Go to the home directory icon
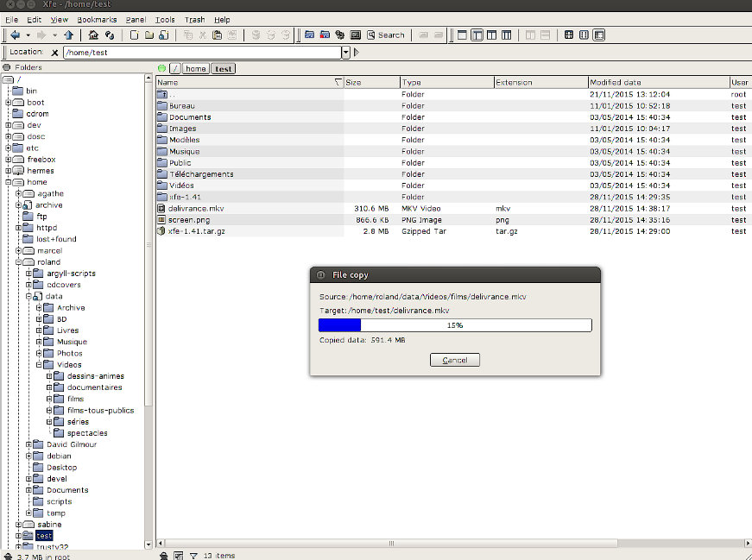 point(93,35)
